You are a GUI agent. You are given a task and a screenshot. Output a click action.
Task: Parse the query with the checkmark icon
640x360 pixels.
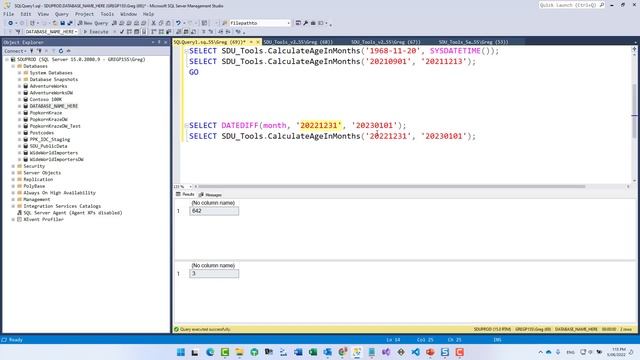tap(122, 31)
